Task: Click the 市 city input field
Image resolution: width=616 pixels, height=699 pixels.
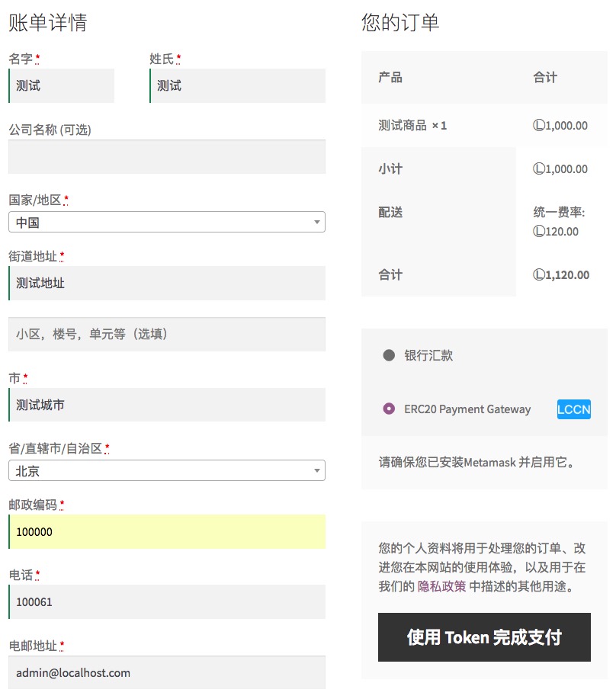Action: 167,406
